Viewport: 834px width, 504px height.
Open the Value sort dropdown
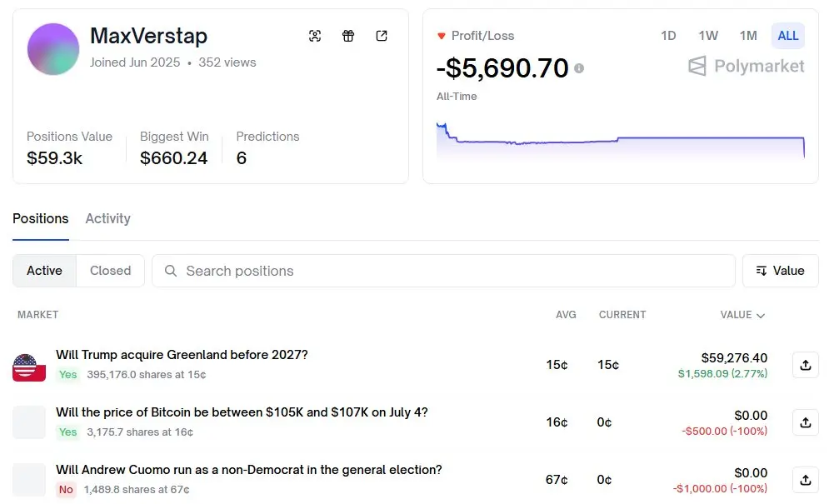pos(780,271)
